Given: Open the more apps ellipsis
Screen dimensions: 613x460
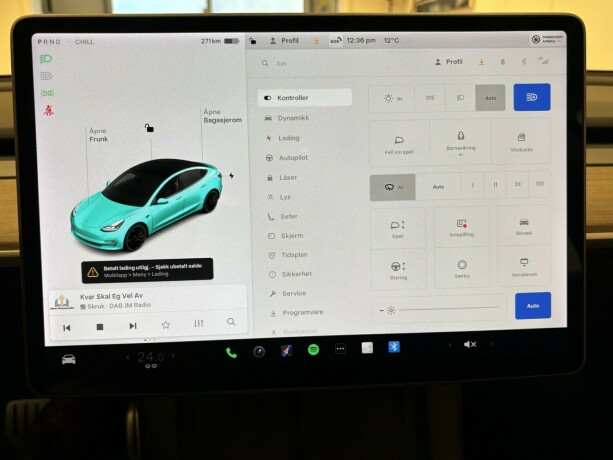Looking at the screenshot, I should pos(340,349).
